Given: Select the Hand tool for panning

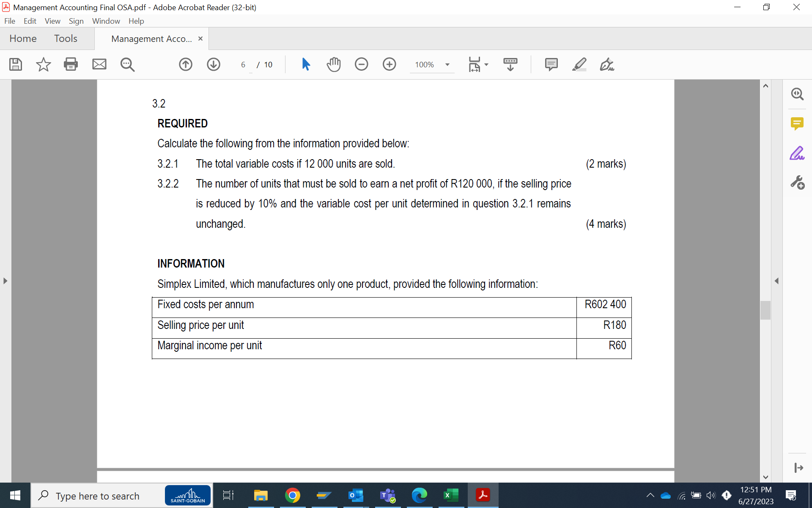Looking at the screenshot, I should click(x=334, y=64).
